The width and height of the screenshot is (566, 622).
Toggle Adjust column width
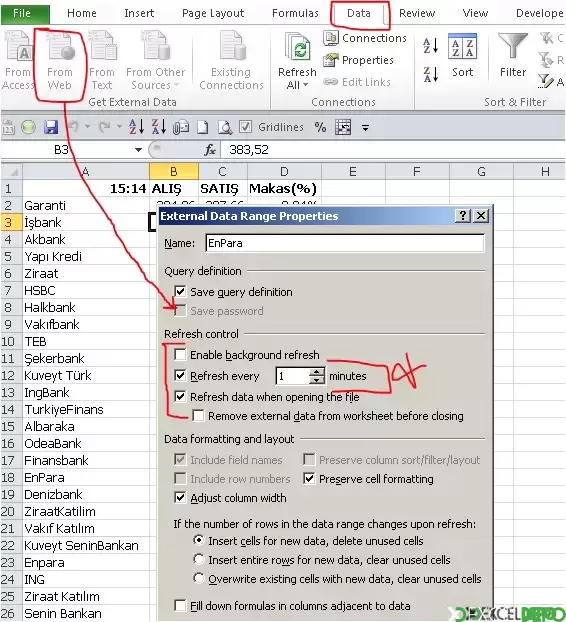pyautogui.click(x=180, y=498)
